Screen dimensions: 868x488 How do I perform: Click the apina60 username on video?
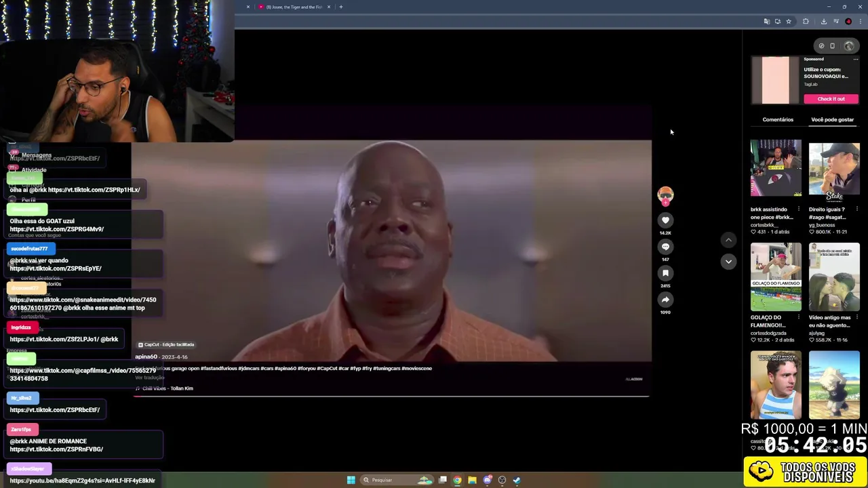pyautogui.click(x=146, y=357)
